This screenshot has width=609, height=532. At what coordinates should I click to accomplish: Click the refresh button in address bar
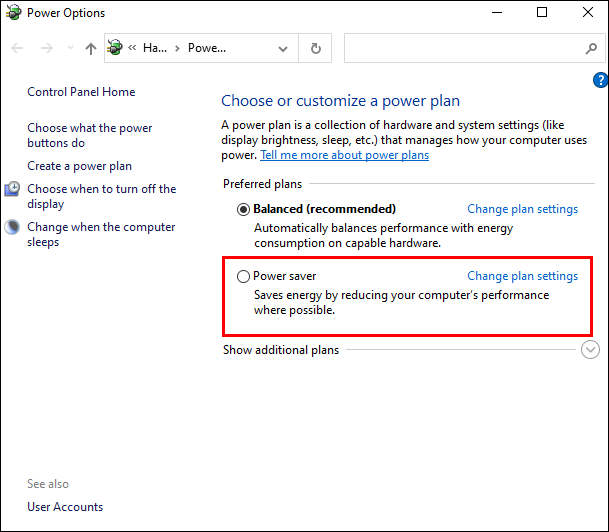pyautogui.click(x=316, y=48)
